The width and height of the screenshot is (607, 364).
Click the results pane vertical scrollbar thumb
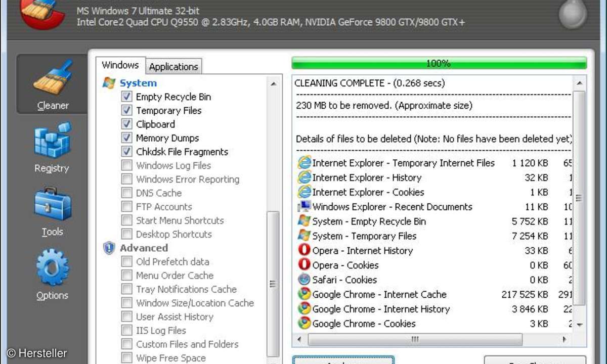coord(579,198)
